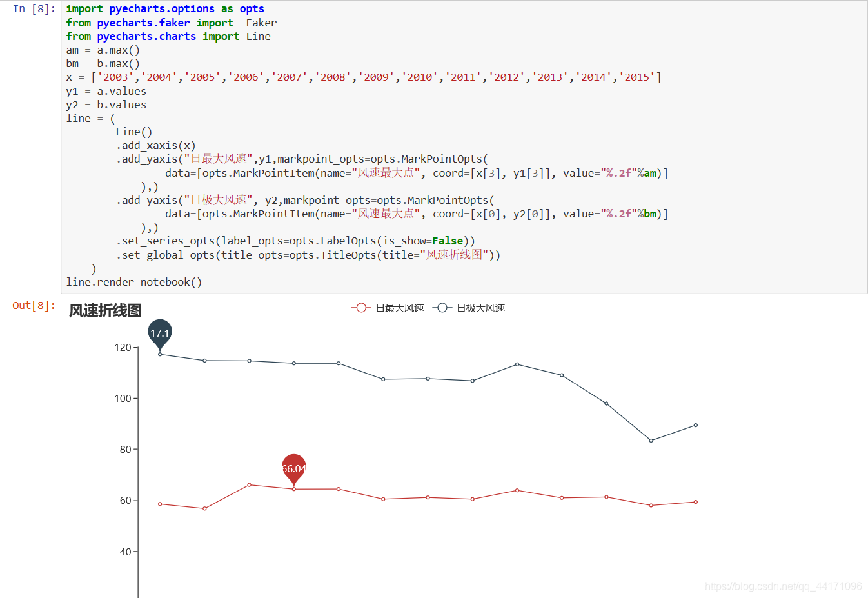This screenshot has height=598, width=868.
Task: Click the dark 17.17 mark point pin
Action: tap(160, 334)
